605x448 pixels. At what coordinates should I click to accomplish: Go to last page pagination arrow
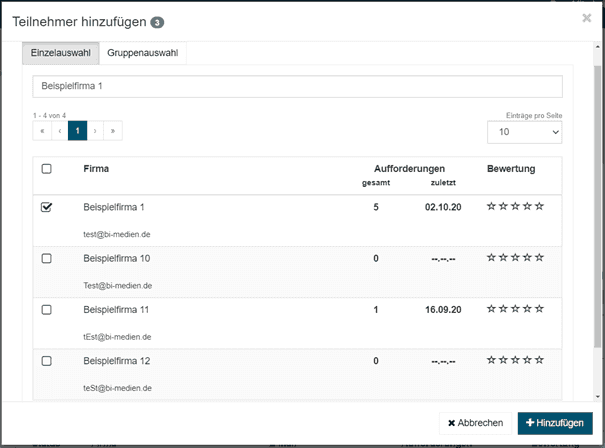[113, 131]
